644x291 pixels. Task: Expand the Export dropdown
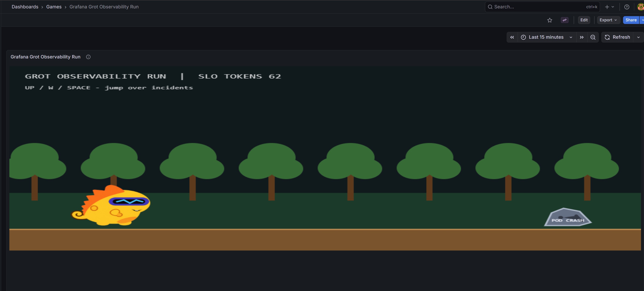pyautogui.click(x=608, y=20)
